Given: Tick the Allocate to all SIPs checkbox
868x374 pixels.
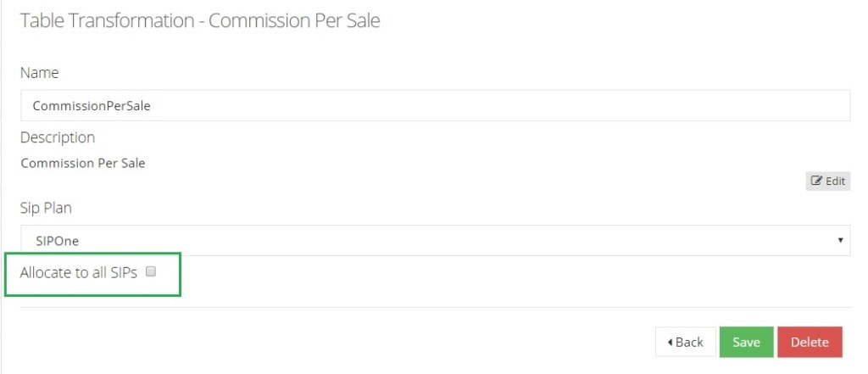Looking at the screenshot, I should click(150, 271).
